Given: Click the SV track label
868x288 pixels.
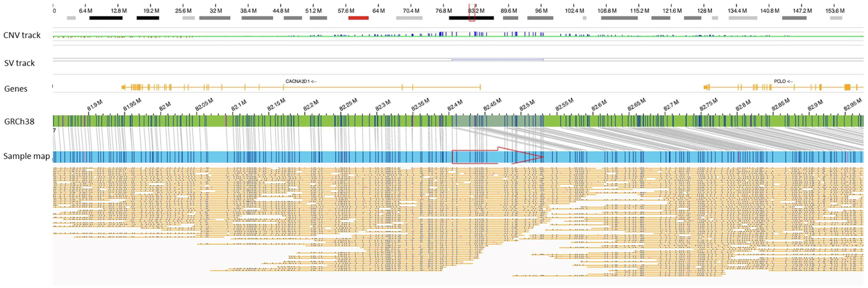Looking at the screenshot, I should click(x=20, y=63).
